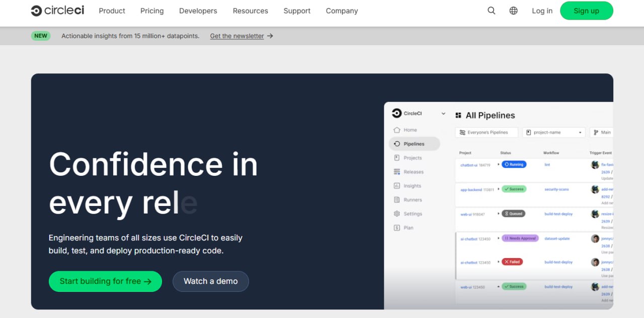
Task: Open site search with the magnifier icon
Action: (x=492, y=11)
